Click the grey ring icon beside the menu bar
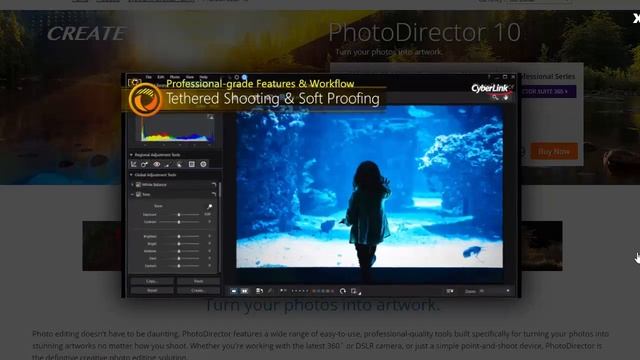Screen dimensions: 640x360 (236, 77)
